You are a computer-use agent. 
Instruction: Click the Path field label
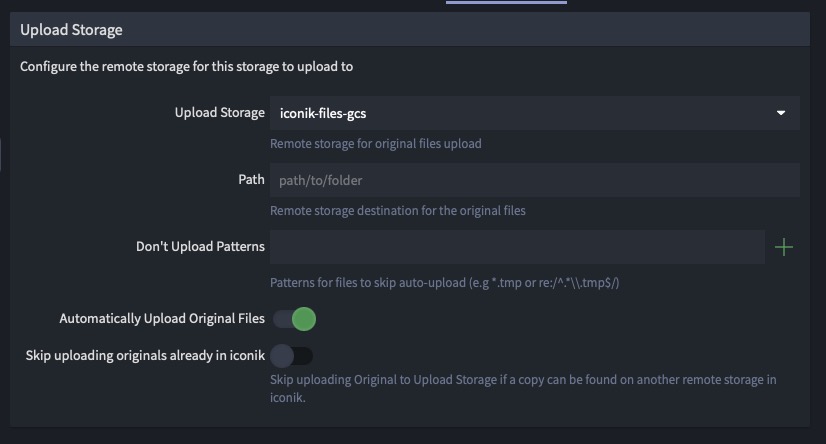(x=251, y=180)
